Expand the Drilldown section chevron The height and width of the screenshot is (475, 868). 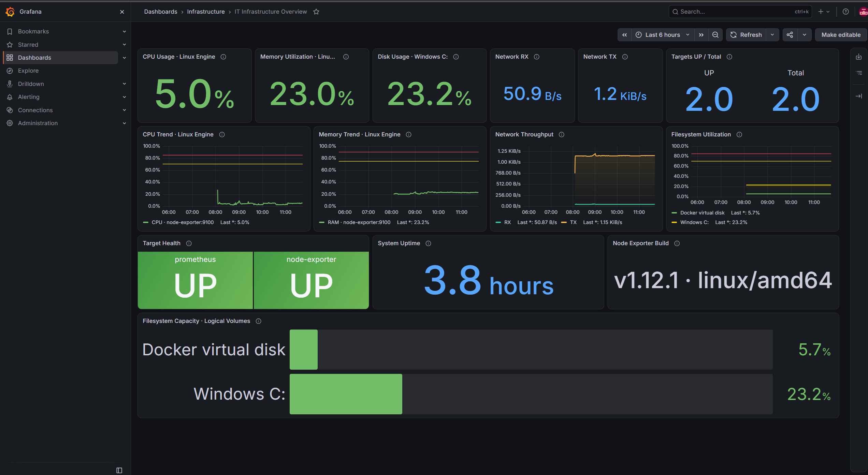pyautogui.click(x=124, y=84)
